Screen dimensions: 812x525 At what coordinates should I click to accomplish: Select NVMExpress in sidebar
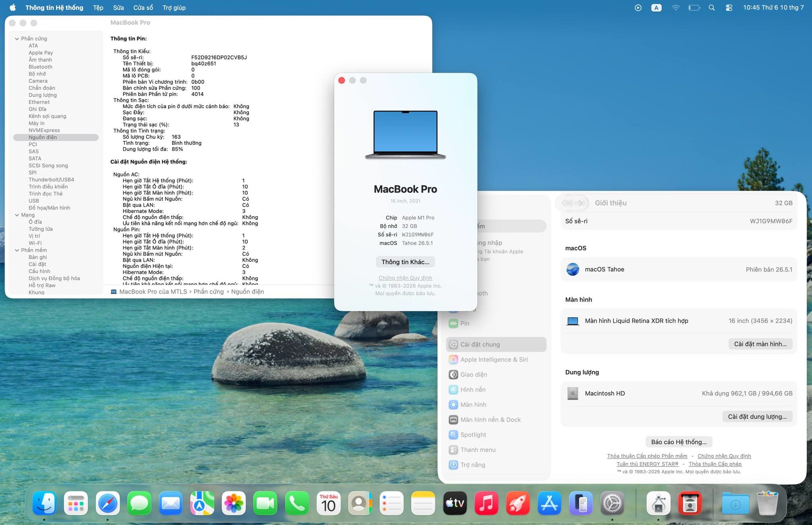coord(44,130)
